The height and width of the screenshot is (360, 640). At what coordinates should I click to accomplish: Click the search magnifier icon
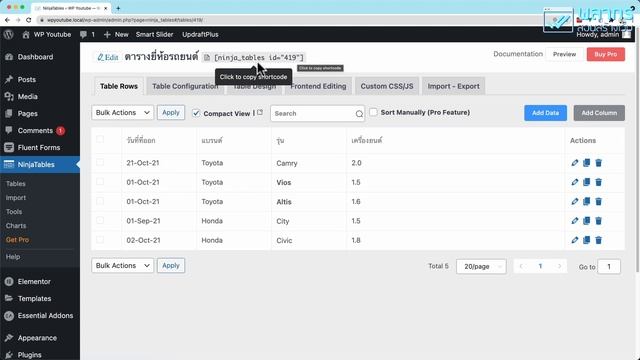(x=359, y=114)
